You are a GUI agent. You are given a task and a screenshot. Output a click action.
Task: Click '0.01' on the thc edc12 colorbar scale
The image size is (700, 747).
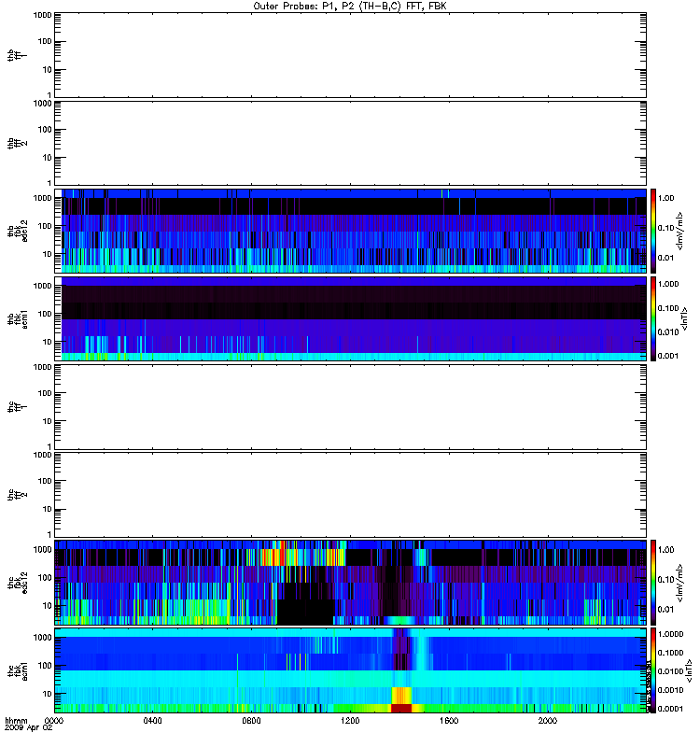click(x=665, y=610)
